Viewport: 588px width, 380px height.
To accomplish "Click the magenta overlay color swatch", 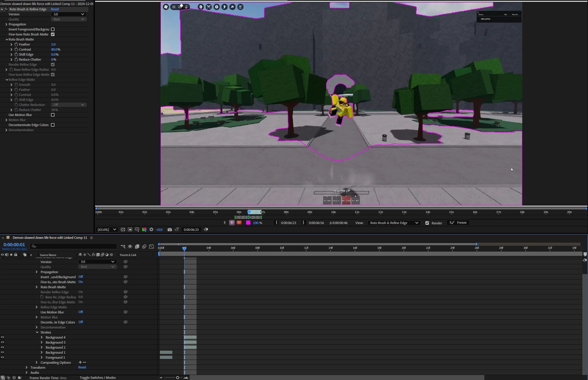I will click(248, 223).
